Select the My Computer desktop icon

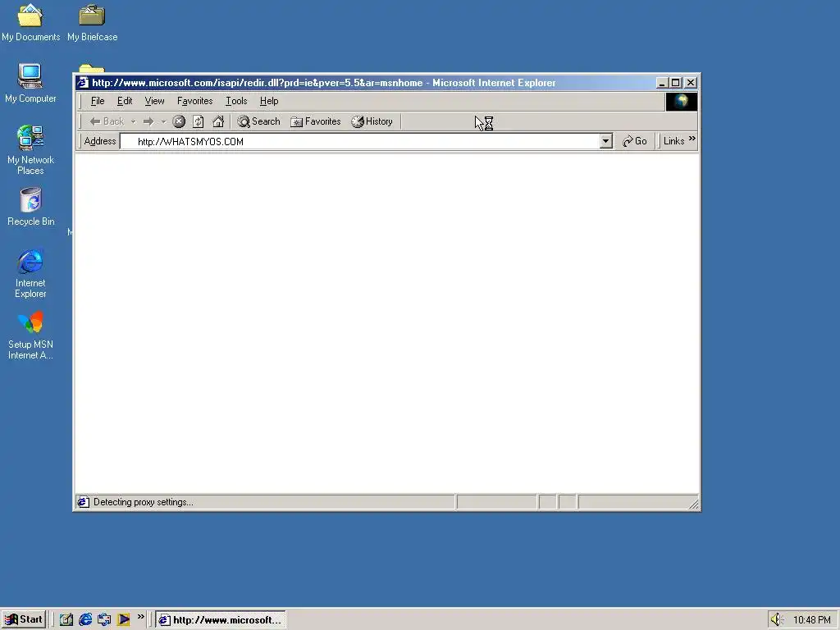pyautogui.click(x=30, y=83)
